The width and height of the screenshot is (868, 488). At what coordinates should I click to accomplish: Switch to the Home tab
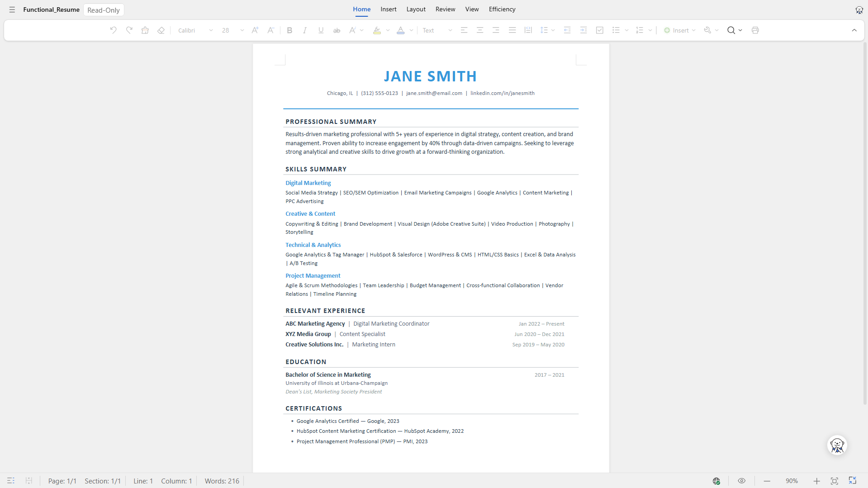click(x=361, y=9)
